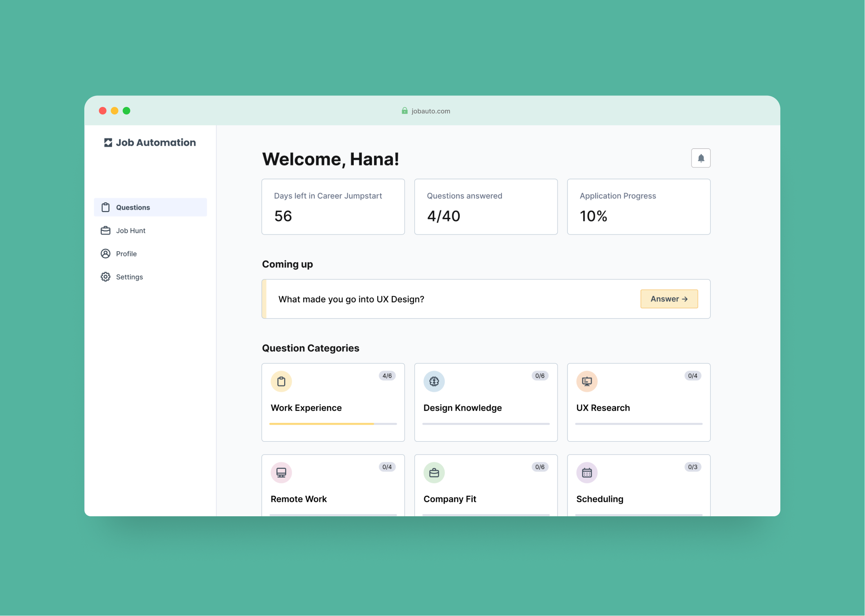The image size is (865, 616).
Task: Open the Profile page from sidebar
Action: (x=126, y=254)
